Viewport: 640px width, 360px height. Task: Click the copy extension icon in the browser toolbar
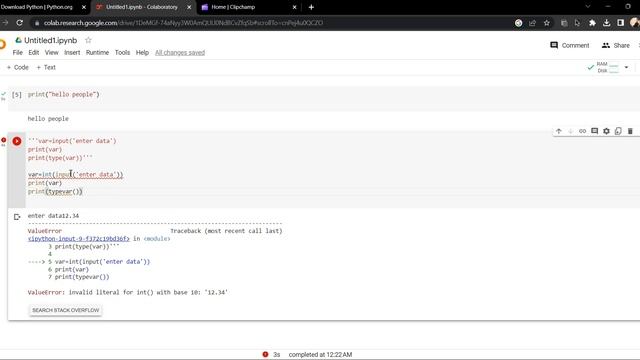click(x=564, y=23)
